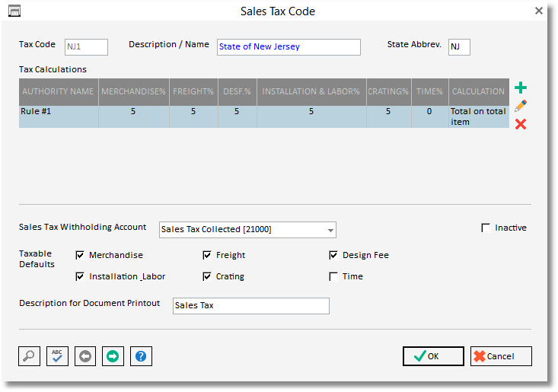558x392 pixels.
Task: Go to previous record with left arrow
Action: 85,356
